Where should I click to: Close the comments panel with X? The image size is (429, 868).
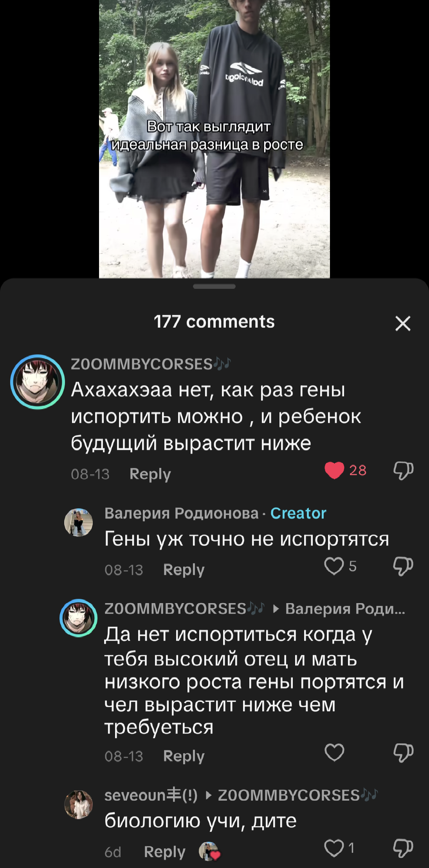(403, 324)
